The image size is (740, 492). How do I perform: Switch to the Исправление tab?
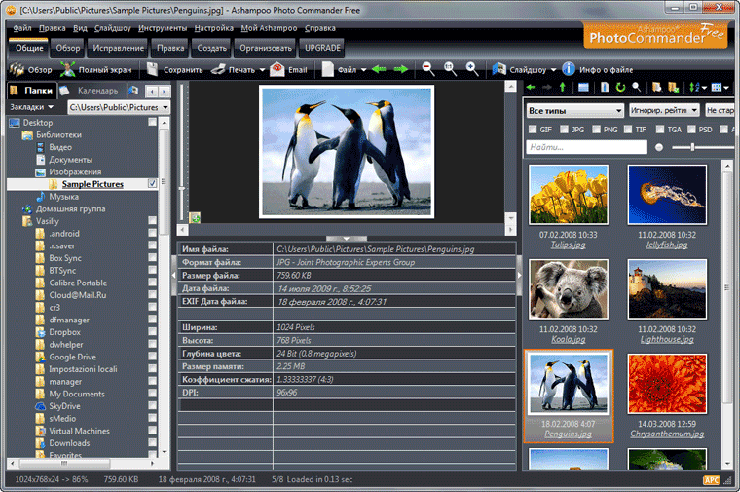(x=118, y=48)
